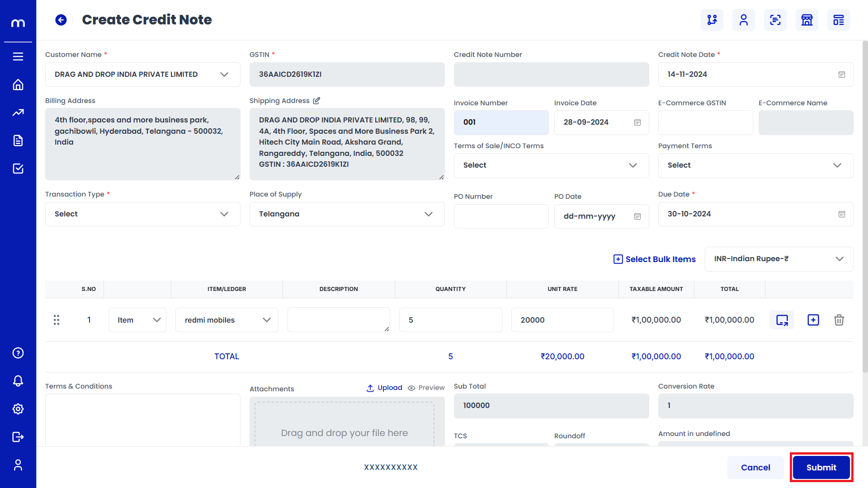Delete line item row with trash icon
This screenshot has width=868, height=488.
coord(839,320)
